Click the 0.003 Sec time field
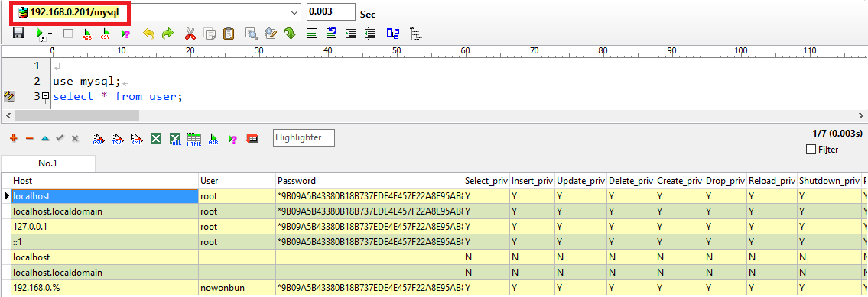 coord(331,11)
